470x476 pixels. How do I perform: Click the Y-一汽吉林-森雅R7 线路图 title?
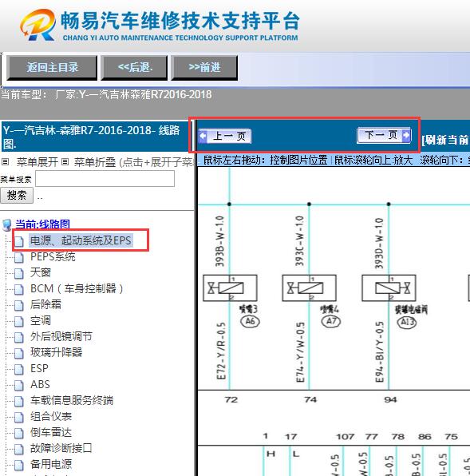pos(92,137)
